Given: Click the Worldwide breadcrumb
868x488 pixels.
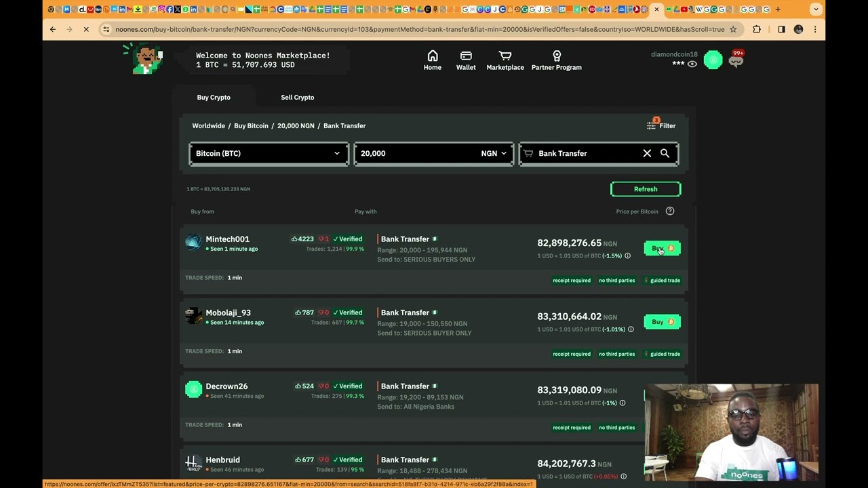Looking at the screenshot, I should pyautogui.click(x=208, y=125).
